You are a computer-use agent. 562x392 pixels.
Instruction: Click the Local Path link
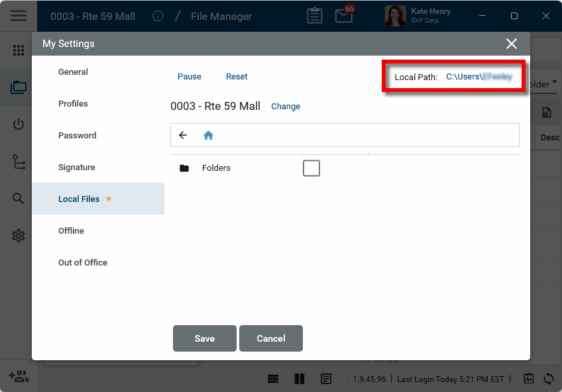coord(478,77)
